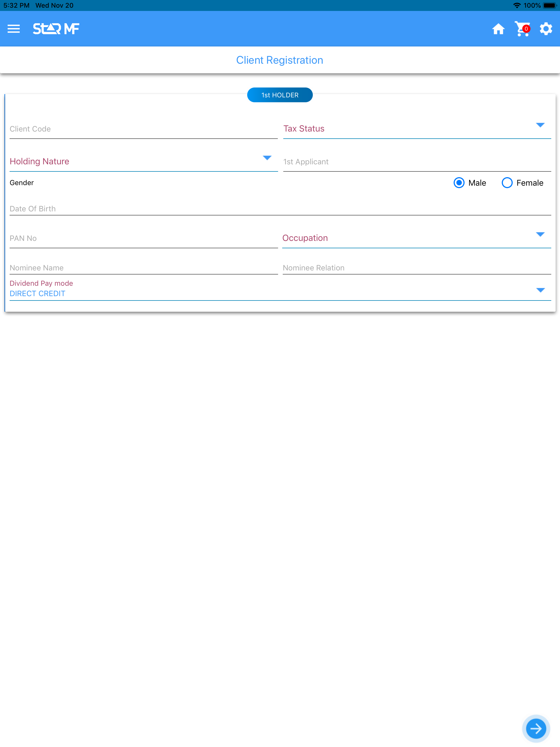Expand the Holding Nature dropdown
Image resolution: width=560 pixels, height=747 pixels.
click(x=267, y=158)
